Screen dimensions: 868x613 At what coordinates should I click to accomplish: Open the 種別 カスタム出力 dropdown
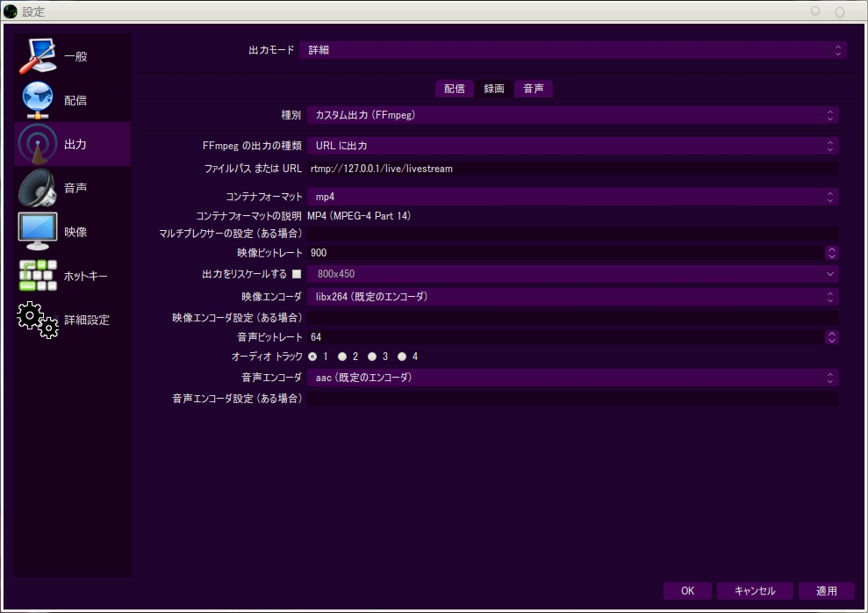coord(573,115)
